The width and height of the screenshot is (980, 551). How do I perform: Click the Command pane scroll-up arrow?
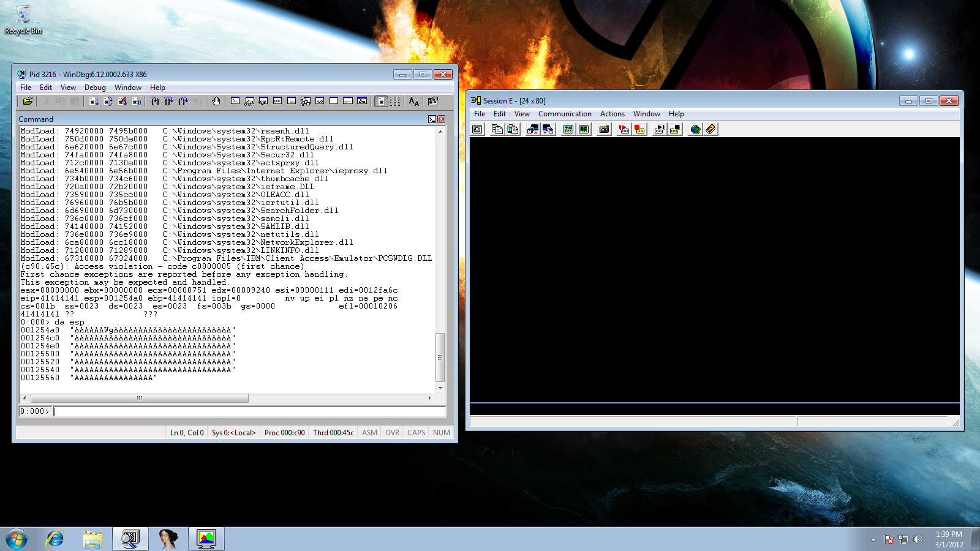point(440,131)
